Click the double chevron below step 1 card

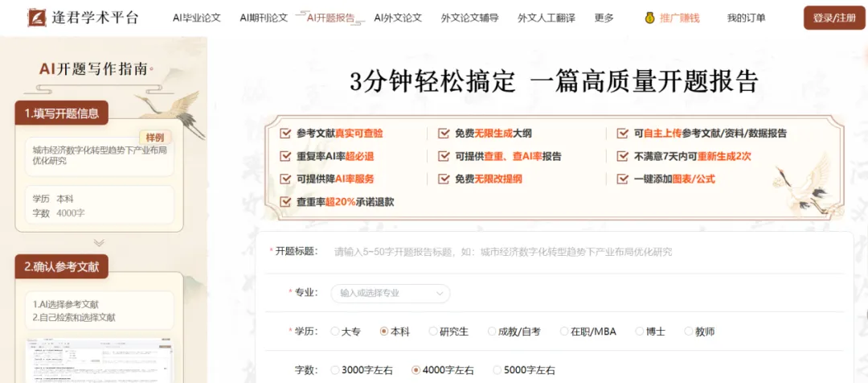[99, 243]
